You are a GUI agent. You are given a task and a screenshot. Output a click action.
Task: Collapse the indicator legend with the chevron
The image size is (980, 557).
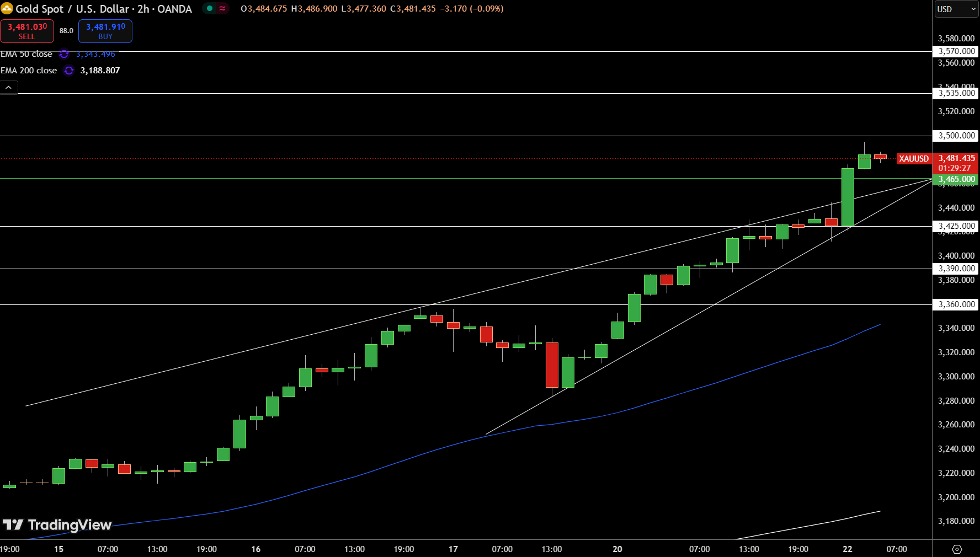point(9,87)
